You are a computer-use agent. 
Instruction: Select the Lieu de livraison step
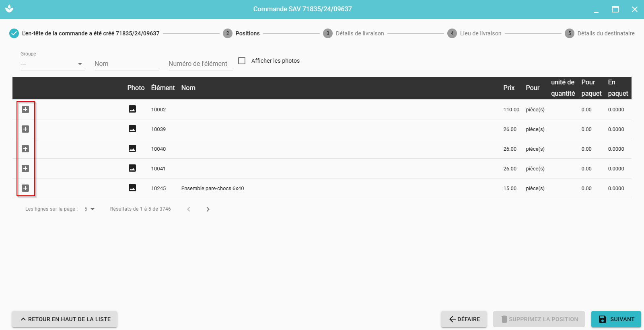click(475, 33)
